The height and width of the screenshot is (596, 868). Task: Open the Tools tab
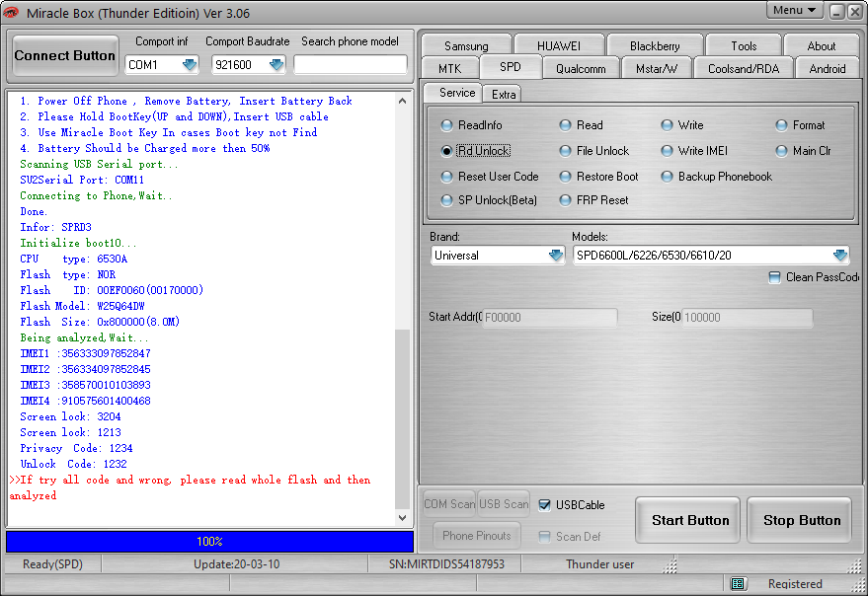744,45
